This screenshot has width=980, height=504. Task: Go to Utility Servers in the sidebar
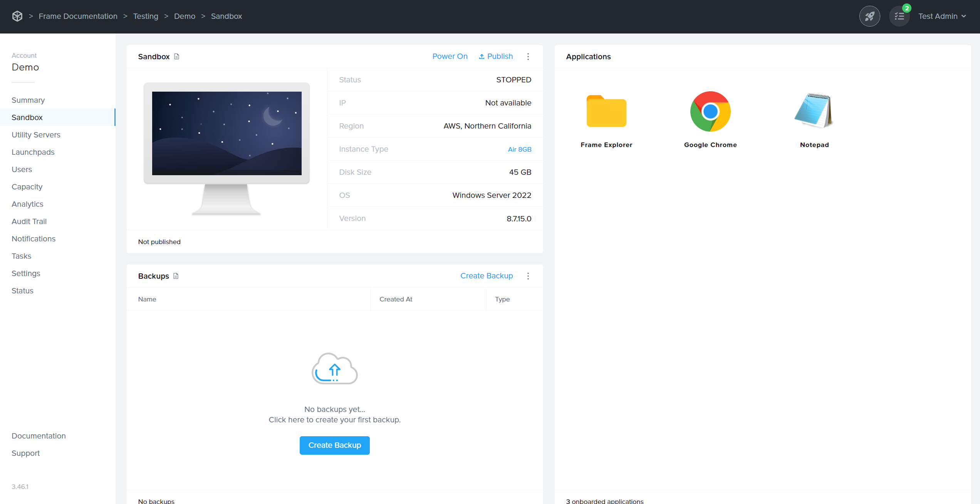[x=36, y=135]
